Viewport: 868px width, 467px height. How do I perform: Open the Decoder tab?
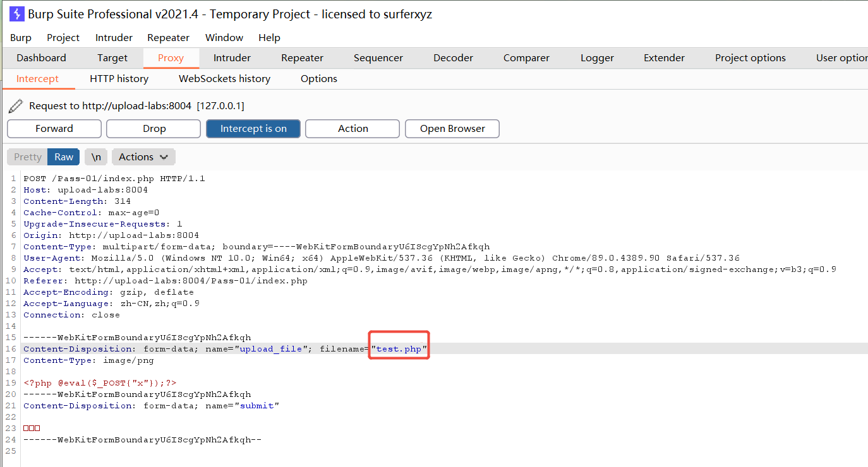(453, 58)
